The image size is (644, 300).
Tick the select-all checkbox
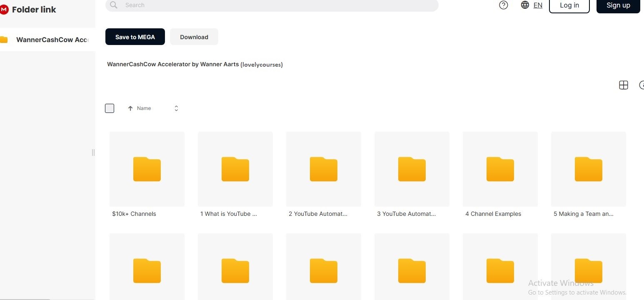click(110, 108)
